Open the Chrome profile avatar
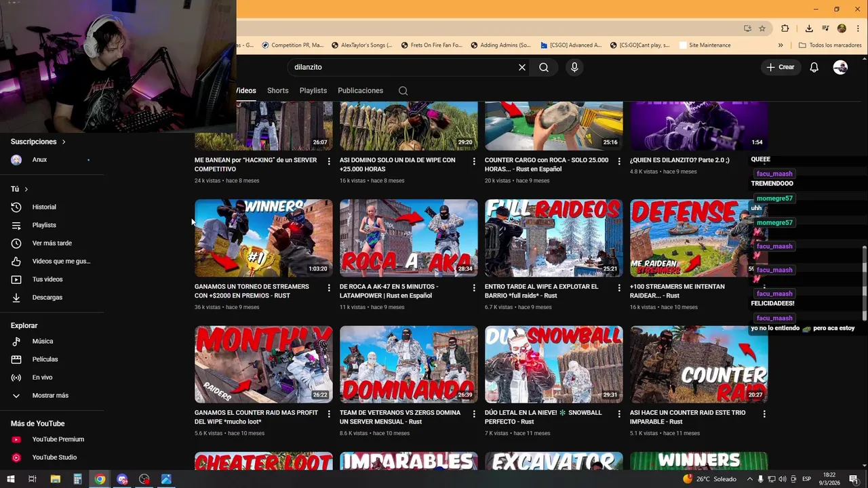 (842, 28)
